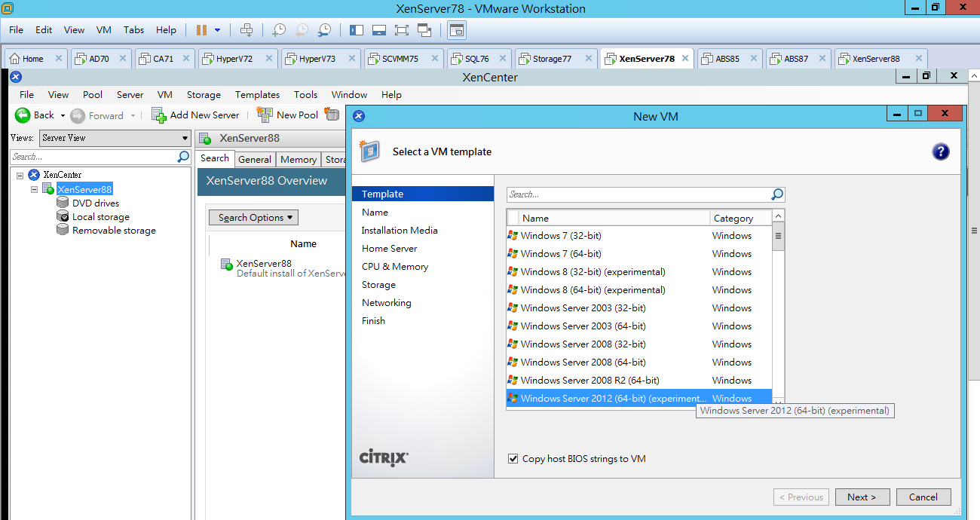Viewport: 980px width, 520px height.
Task: Select Windows Server 2008 (32-bit) template
Action: tap(639, 344)
